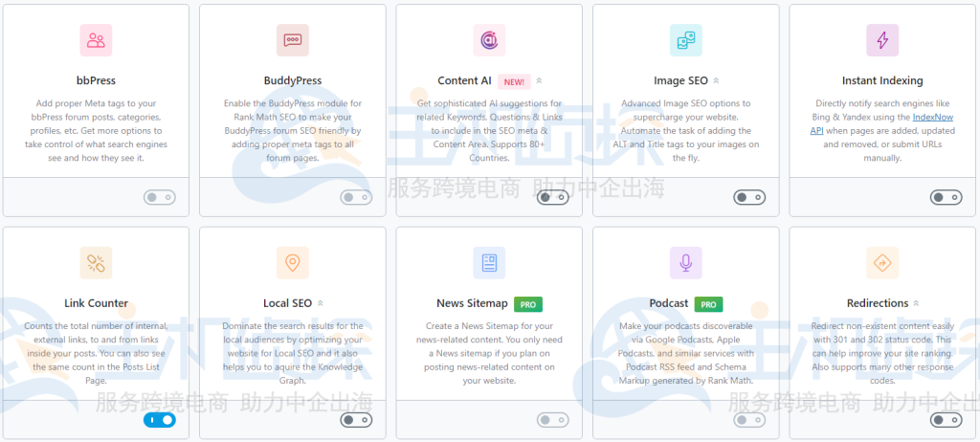This screenshot has width=980, height=442.
Task: Click the Instant Indexing lightning icon
Action: (x=881, y=40)
